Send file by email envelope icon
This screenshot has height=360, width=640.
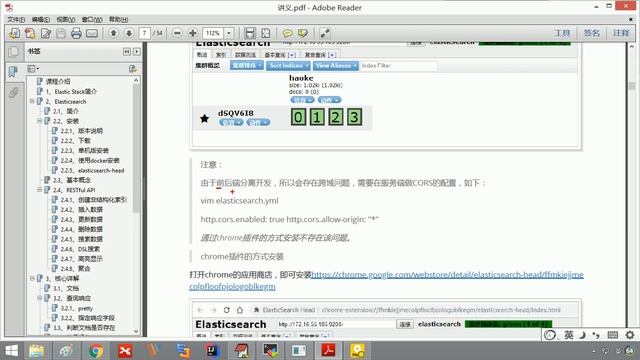(x=92, y=33)
